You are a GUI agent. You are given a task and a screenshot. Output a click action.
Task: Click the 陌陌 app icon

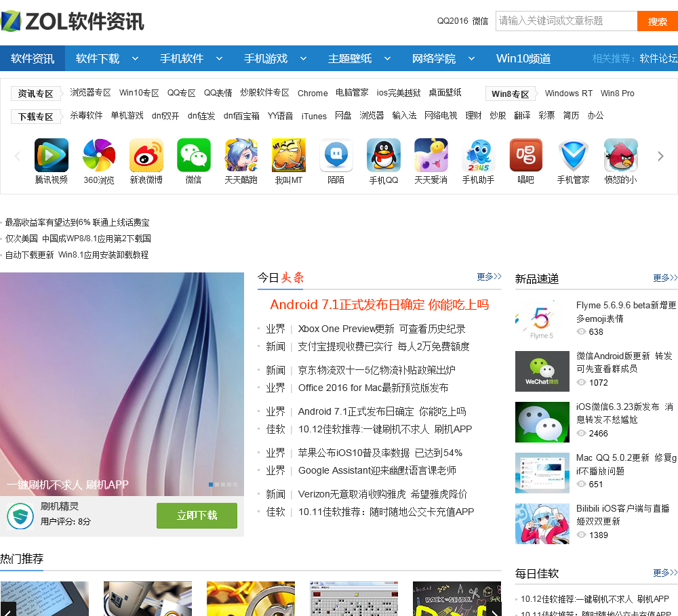336,155
